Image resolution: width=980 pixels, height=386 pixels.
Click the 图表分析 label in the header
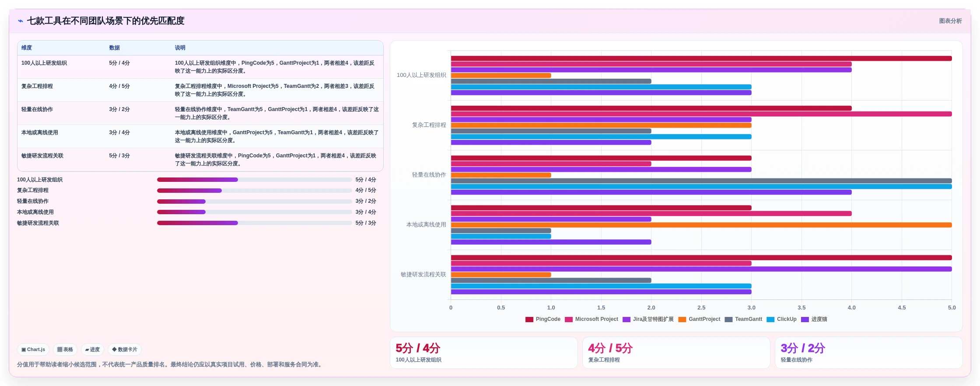pos(950,21)
